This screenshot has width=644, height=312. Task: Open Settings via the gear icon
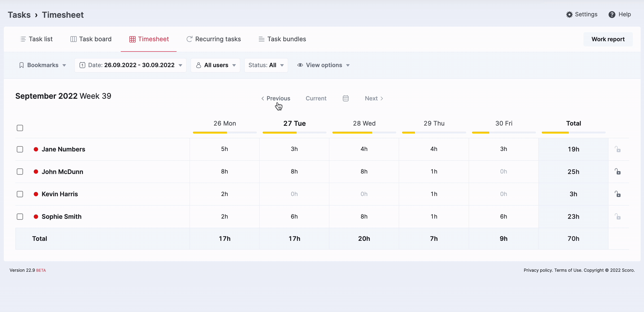pos(569,15)
